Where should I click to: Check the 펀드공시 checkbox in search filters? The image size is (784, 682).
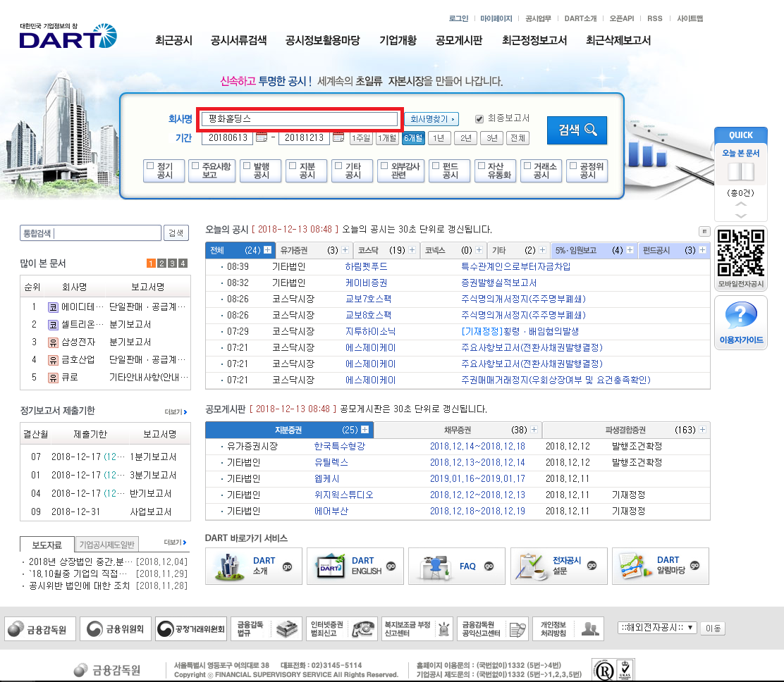[x=436, y=166]
